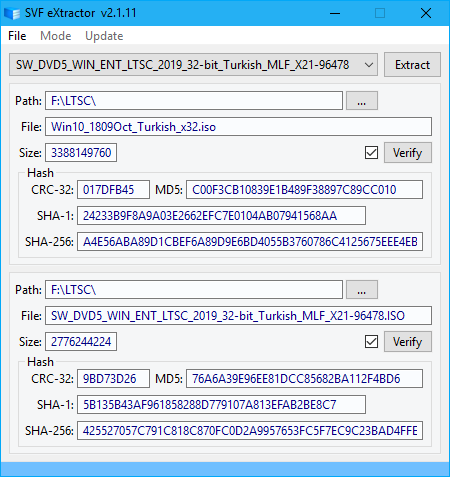450x477 pixels.
Task: Minimize the SVF eXtractor window
Action: coord(335,13)
